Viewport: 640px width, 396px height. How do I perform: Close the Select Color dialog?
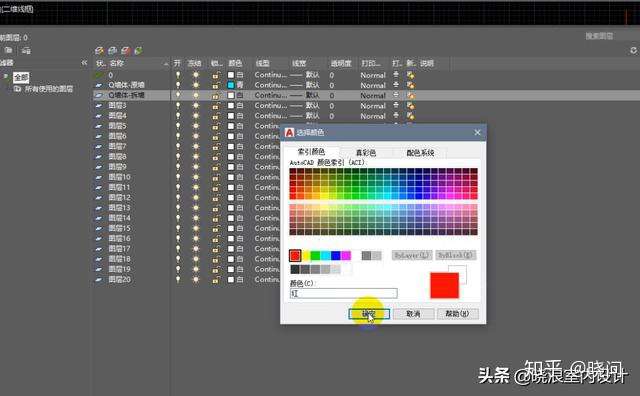[x=478, y=132]
